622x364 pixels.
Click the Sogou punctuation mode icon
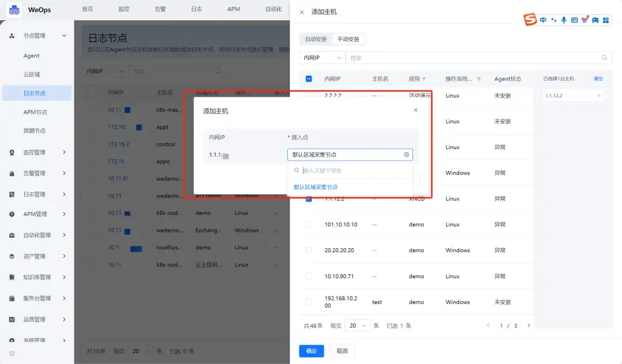pyautogui.click(x=553, y=20)
